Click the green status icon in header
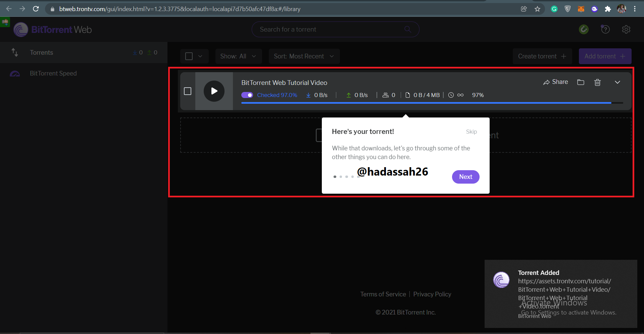This screenshot has width=644, height=334. pyautogui.click(x=584, y=30)
